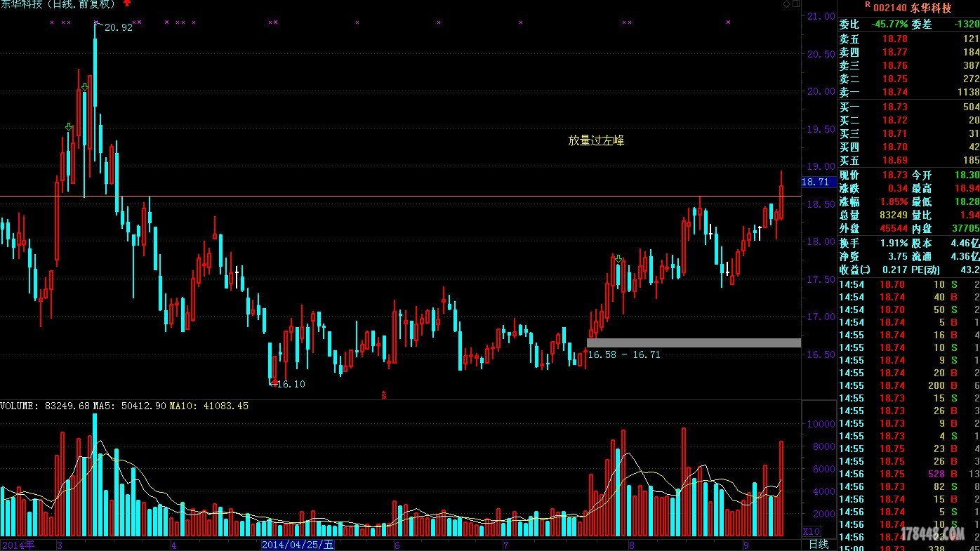Click the small square icon beside the diamond
Viewport: 980px width, 551px height.
796,4
